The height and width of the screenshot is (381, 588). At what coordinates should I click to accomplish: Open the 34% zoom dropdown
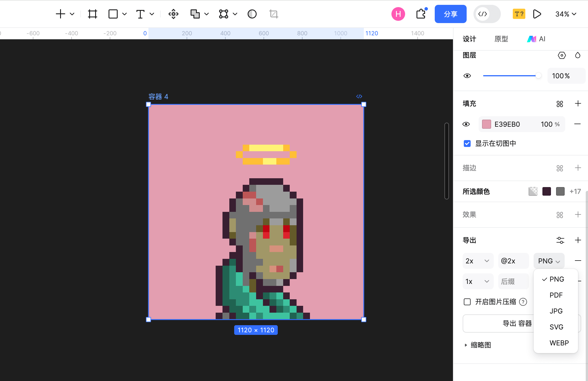566,14
